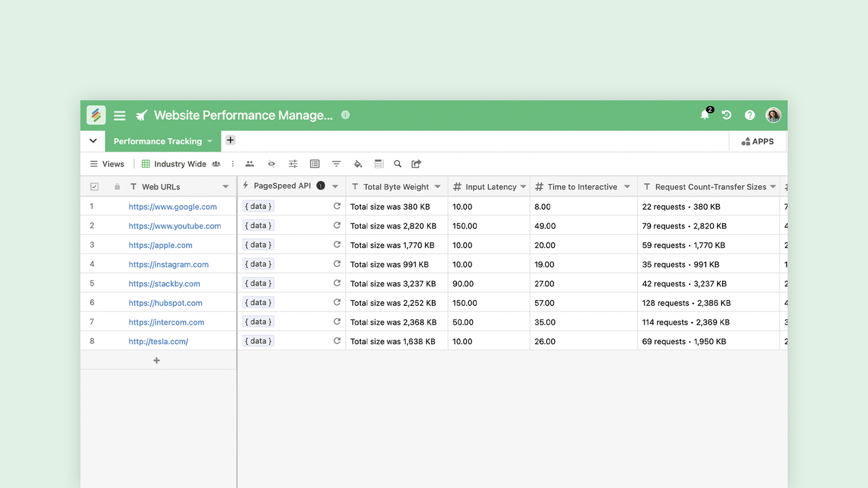This screenshot has height=488, width=868.
Task: Toggle hidden columns eye icon
Action: click(x=272, y=164)
